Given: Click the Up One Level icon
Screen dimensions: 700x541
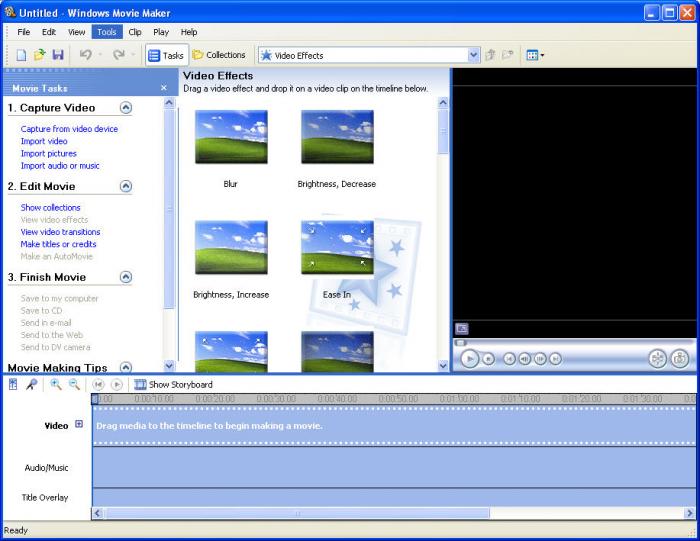Looking at the screenshot, I should point(490,55).
